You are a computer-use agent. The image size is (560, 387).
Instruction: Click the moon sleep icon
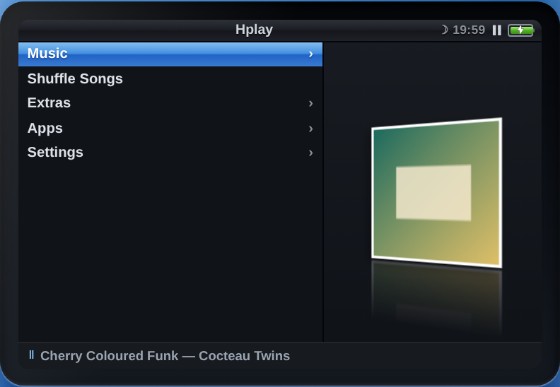point(444,30)
